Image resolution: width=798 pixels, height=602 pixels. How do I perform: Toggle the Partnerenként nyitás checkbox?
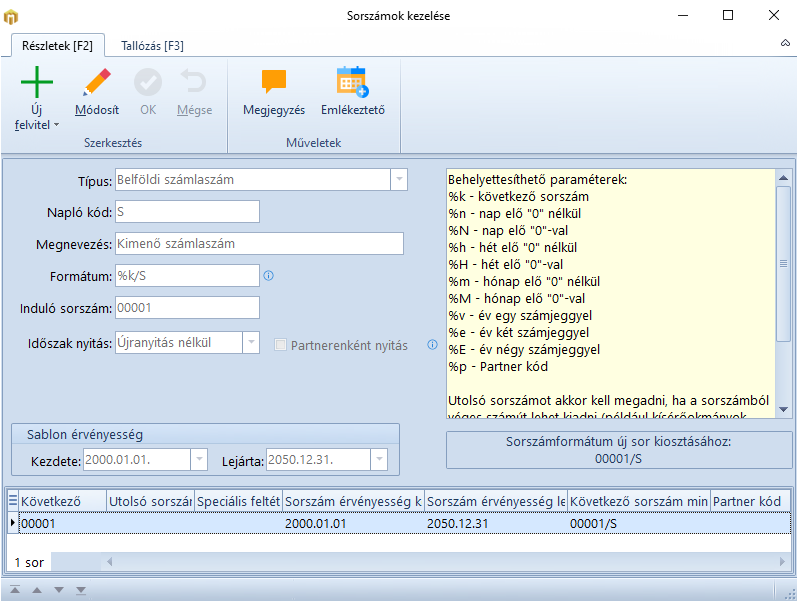tap(281, 345)
